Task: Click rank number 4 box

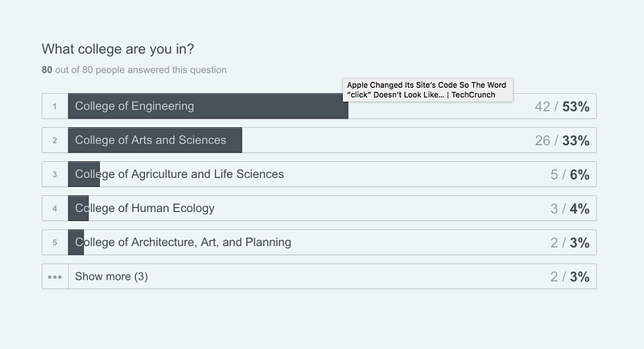Action: pyautogui.click(x=55, y=208)
